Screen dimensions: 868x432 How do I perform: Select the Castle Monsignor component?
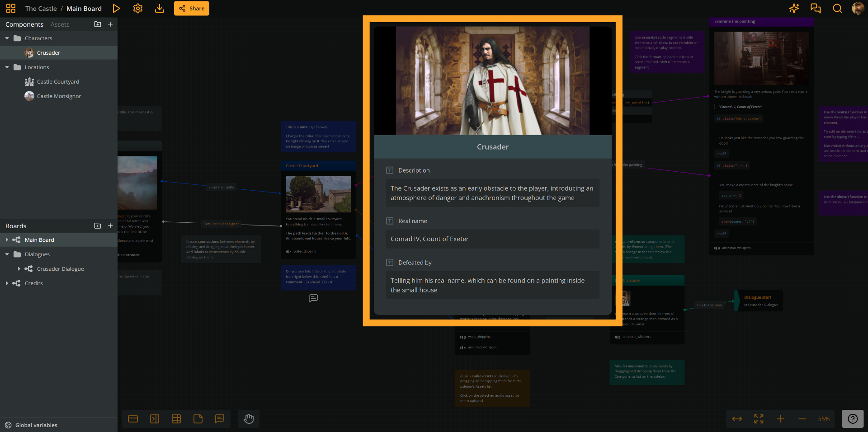(59, 96)
